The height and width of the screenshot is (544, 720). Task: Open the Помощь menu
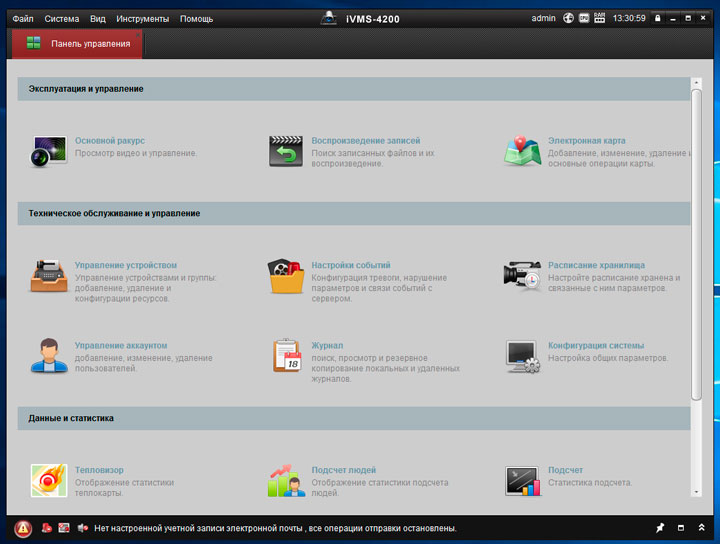point(196,18)
